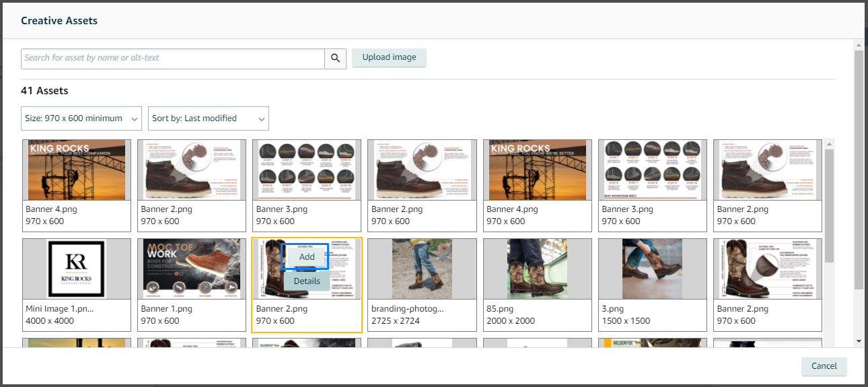Click the outer dialog scrollbar thumb
This screenshot has height=387, width=868.
click(859, 170)
